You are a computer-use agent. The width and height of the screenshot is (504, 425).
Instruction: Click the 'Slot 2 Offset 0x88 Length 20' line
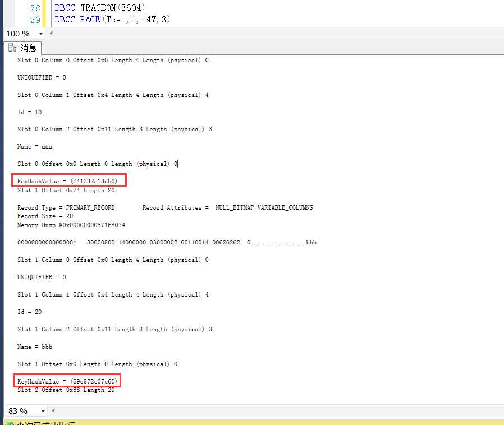pos(66,390)
